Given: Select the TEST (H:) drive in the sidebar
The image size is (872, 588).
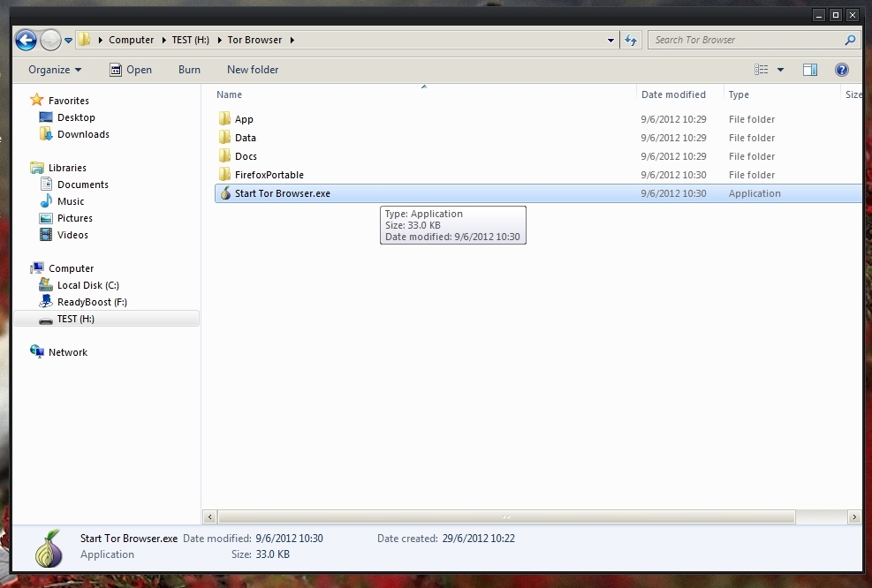Looking at the screenshot, I should (x=106, y=319).
